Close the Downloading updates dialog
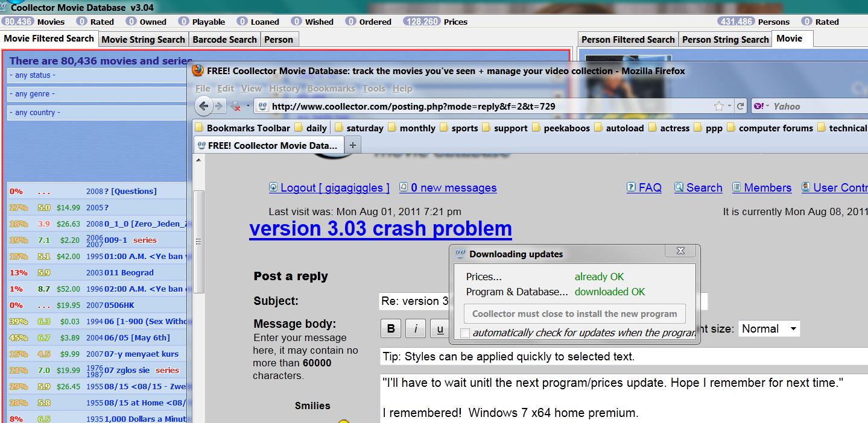 pos(680,251)
